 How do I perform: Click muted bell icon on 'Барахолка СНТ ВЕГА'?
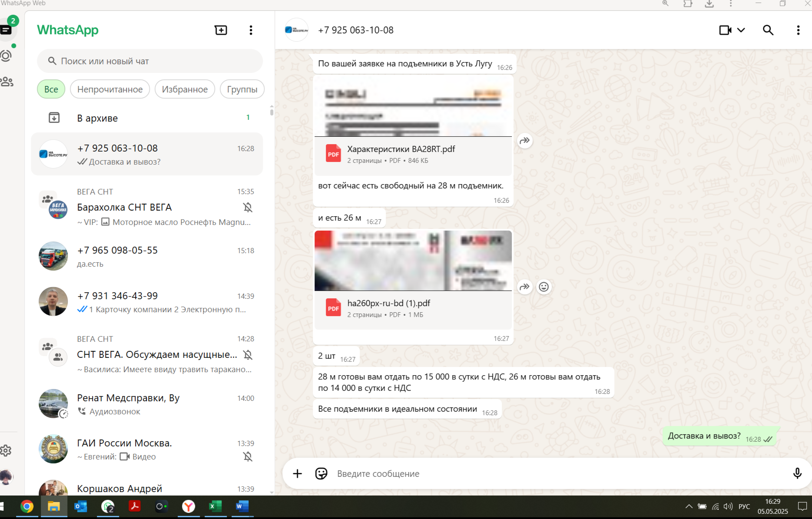(x=248, y=208)
